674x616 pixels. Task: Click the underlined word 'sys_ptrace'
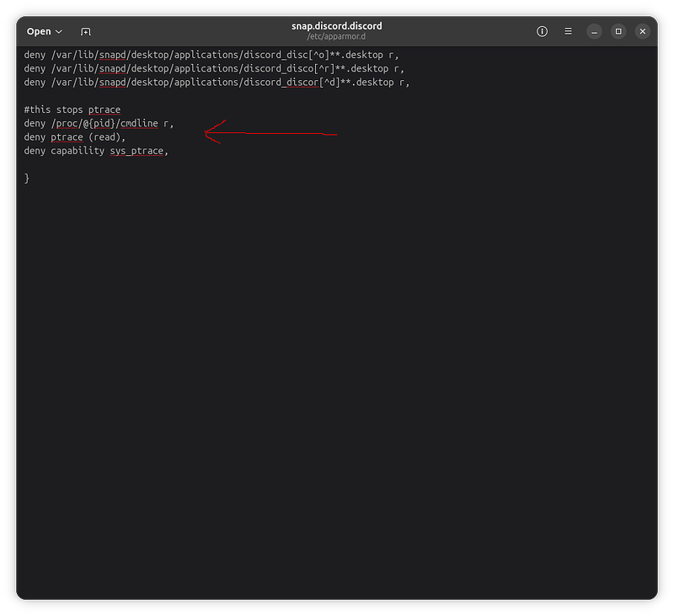pyautogui.click(x=136, y=151)
